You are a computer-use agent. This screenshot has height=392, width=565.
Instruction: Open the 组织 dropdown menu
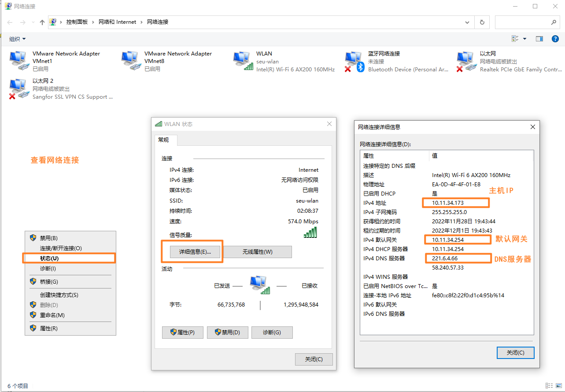tap(18, 39)
